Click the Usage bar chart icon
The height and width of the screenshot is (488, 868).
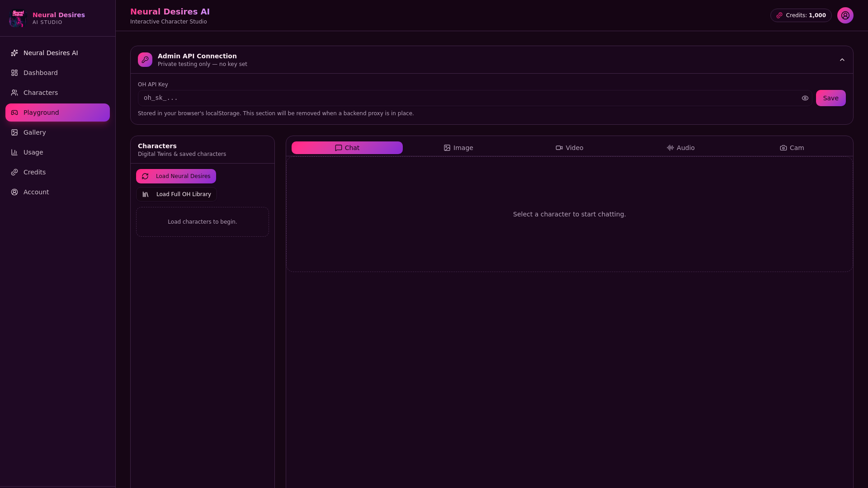coord(14,152)
